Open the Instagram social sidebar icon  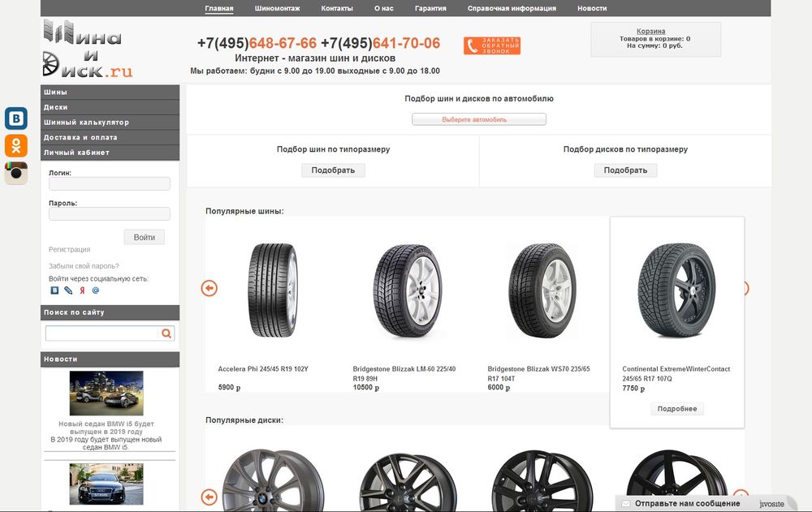tap(16, 173)
